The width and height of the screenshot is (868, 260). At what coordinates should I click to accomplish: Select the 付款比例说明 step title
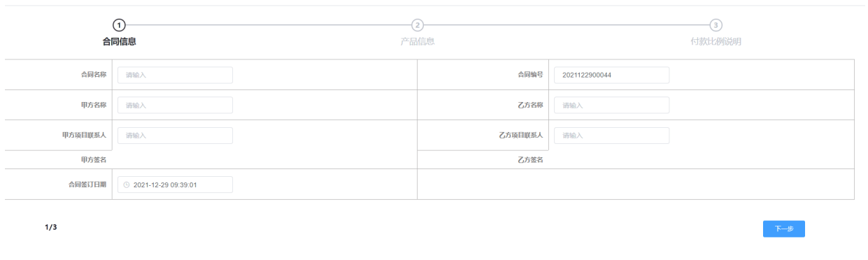[x=716, y=41]
